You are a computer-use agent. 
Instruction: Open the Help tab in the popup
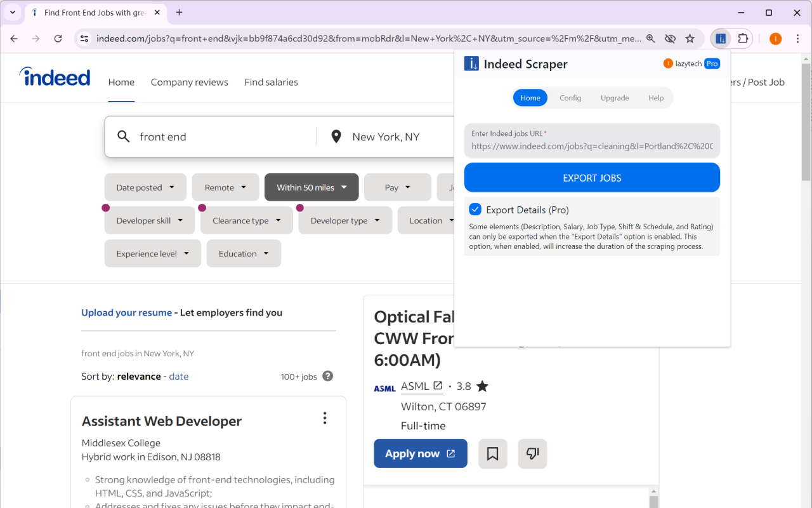click(656, 98)
